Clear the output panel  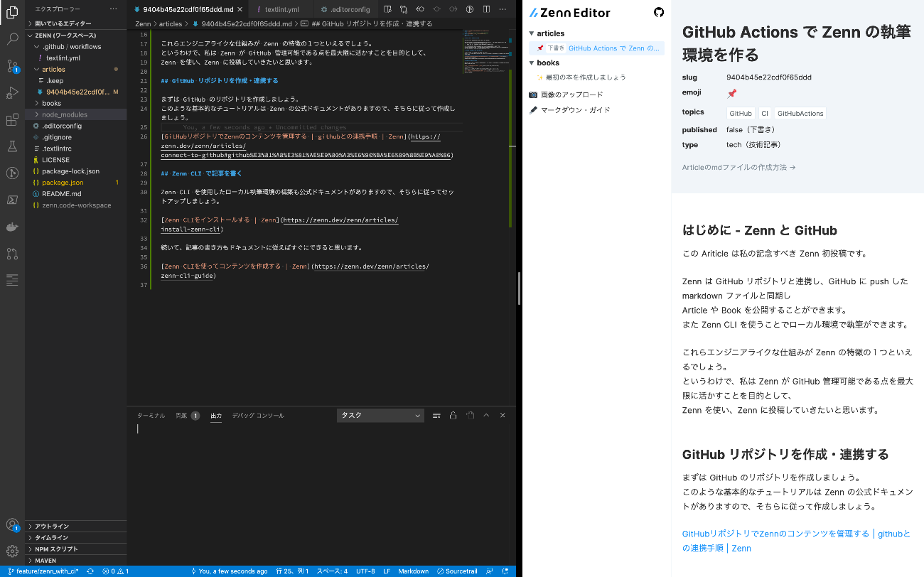point(436,416)
